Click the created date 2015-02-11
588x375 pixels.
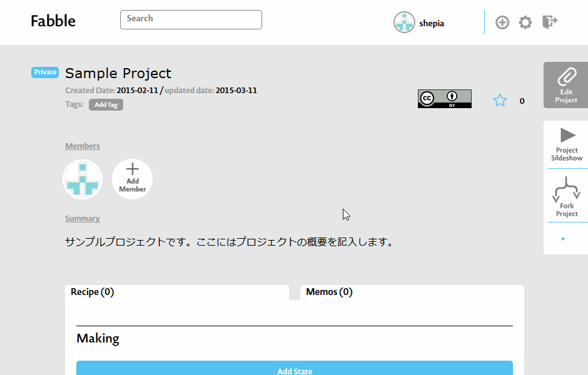[137, 90]
